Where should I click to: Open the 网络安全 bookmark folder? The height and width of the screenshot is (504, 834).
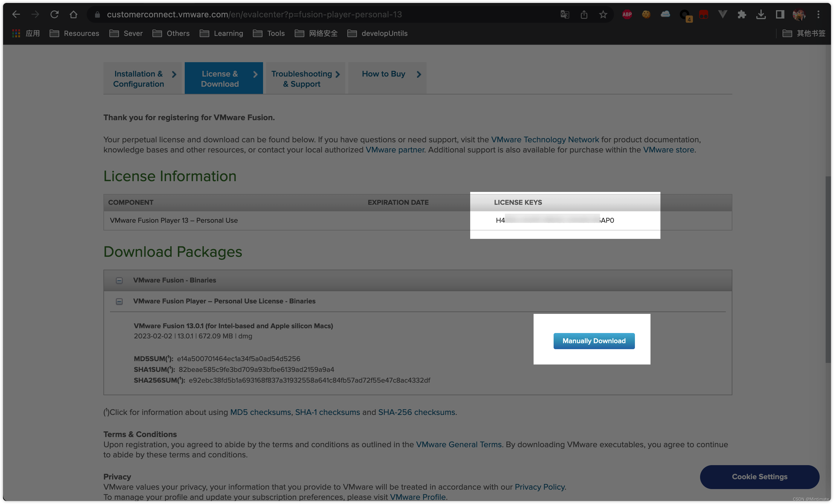point(316,33)
